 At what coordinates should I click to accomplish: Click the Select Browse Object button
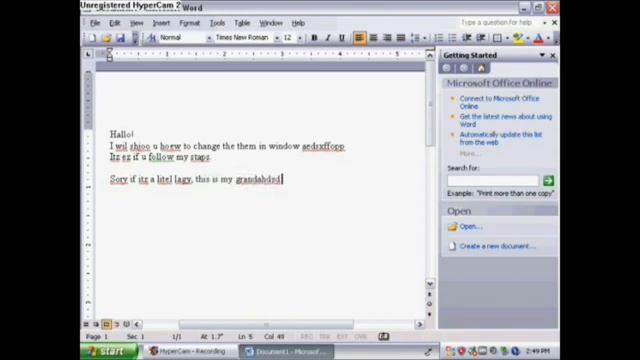[x=430, y=304]
